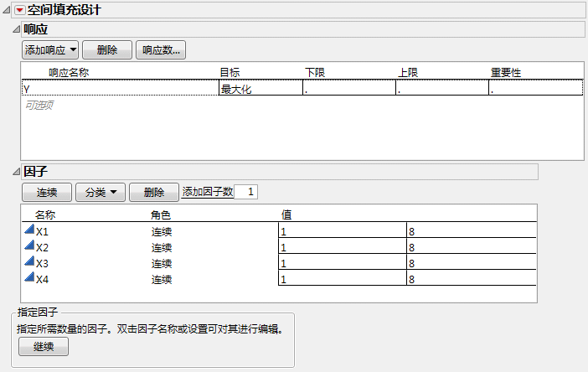Click the 重要性 column header

(506, 72)
